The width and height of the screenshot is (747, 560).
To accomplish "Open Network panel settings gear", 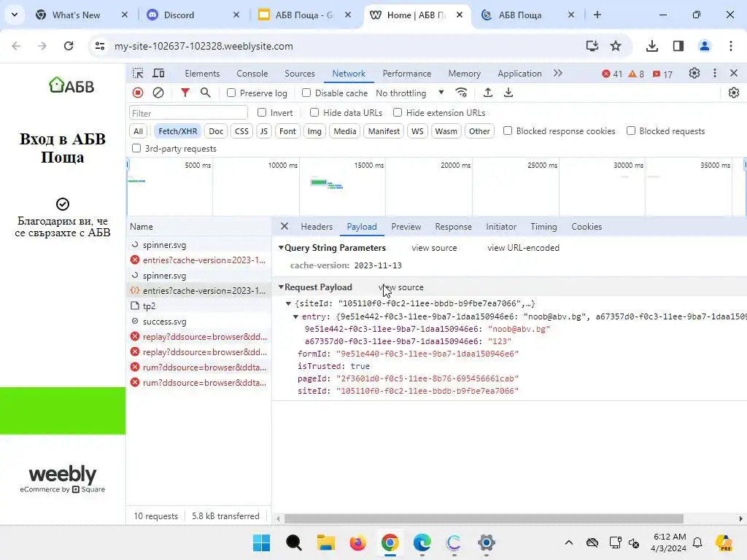I will coord(734,93).
